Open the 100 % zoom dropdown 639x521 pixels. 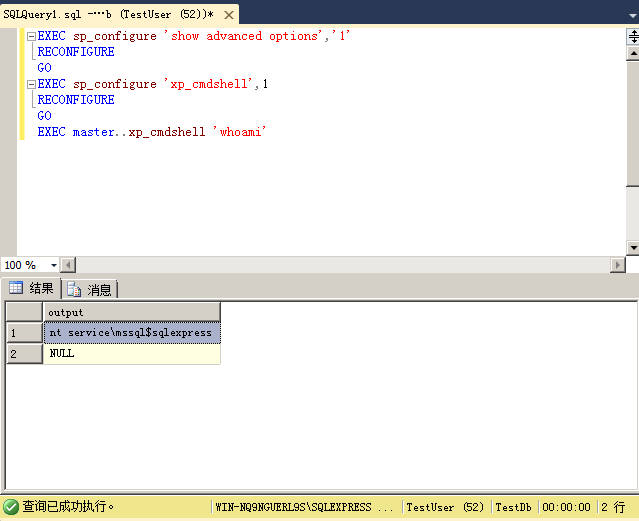(x=53, y=265)
